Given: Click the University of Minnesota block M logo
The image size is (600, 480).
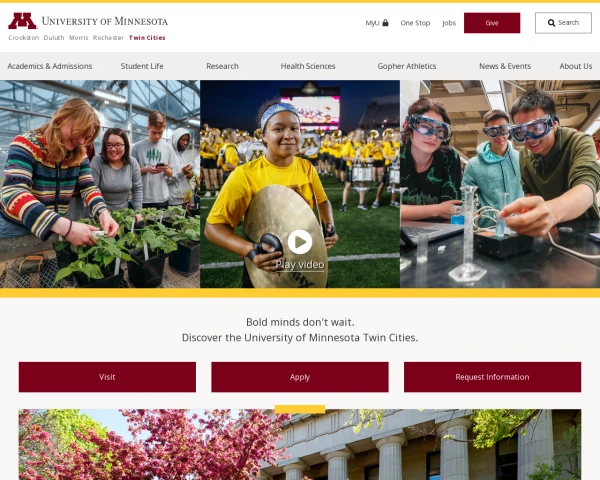Looking at the screenshot, I should [22, 21].
